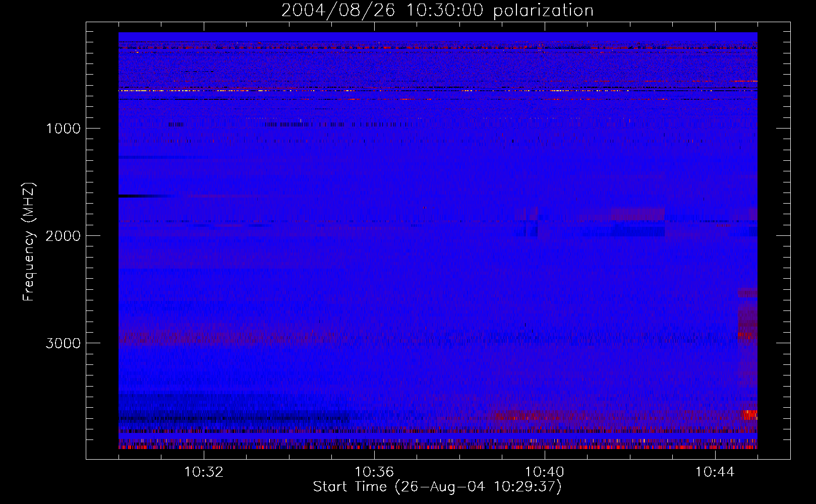Viewport: 816px width, 504px height.
Task: Select the 10:36 time tick label
Action: [374, 472]
